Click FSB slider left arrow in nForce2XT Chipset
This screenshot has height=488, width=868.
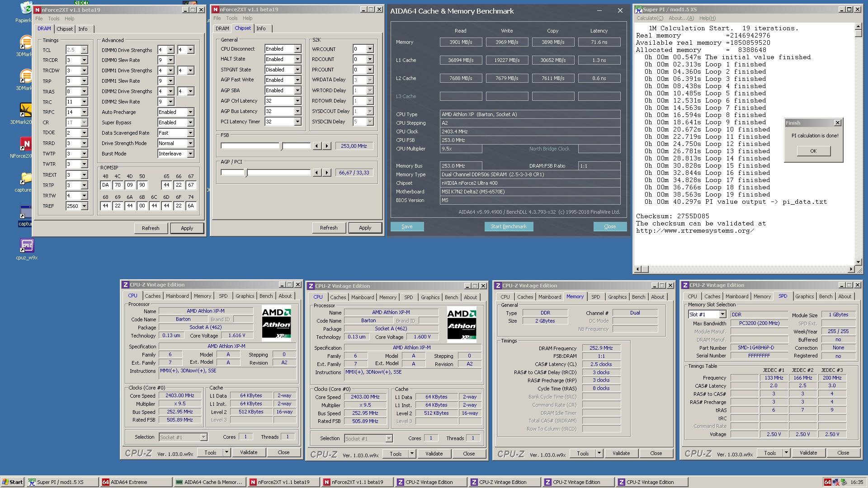click(317, 146)
